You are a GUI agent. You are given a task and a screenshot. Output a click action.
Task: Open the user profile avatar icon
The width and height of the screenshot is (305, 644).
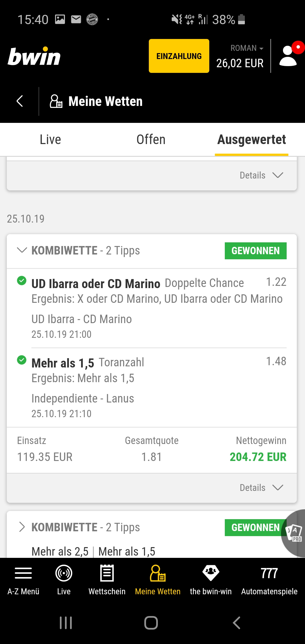[x=289, y=56]
